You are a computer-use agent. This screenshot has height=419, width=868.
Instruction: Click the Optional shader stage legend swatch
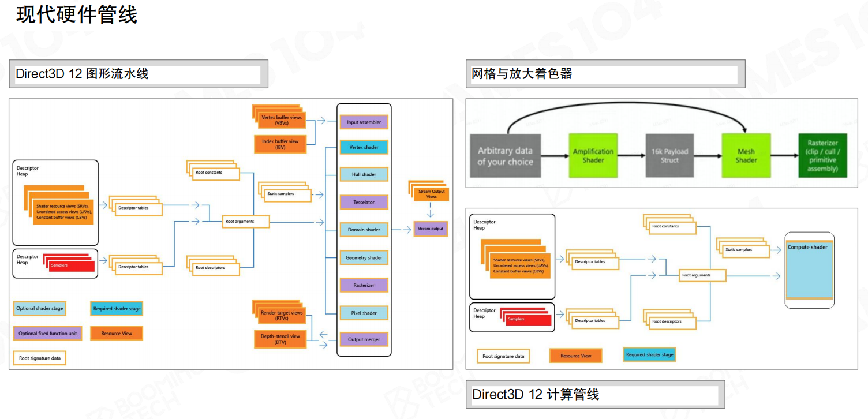click(40, 308)
